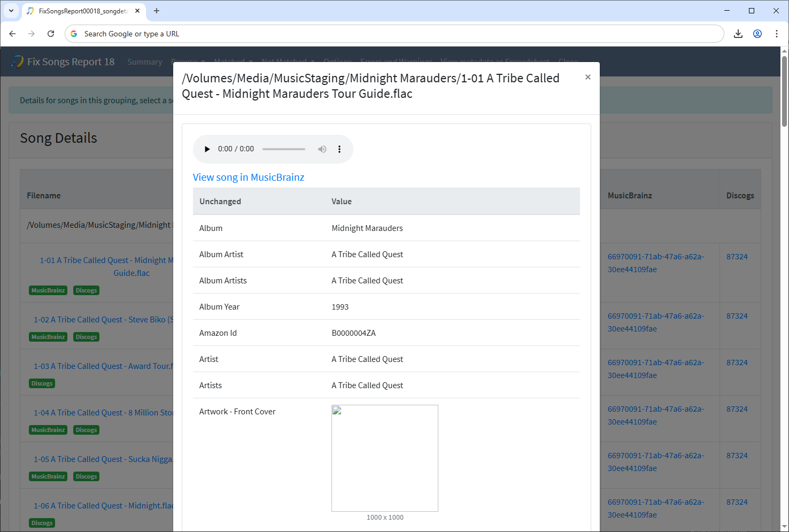Open View song in MusicBrainz link
Viewport: 789px width, 532px height.
(249, 177)
